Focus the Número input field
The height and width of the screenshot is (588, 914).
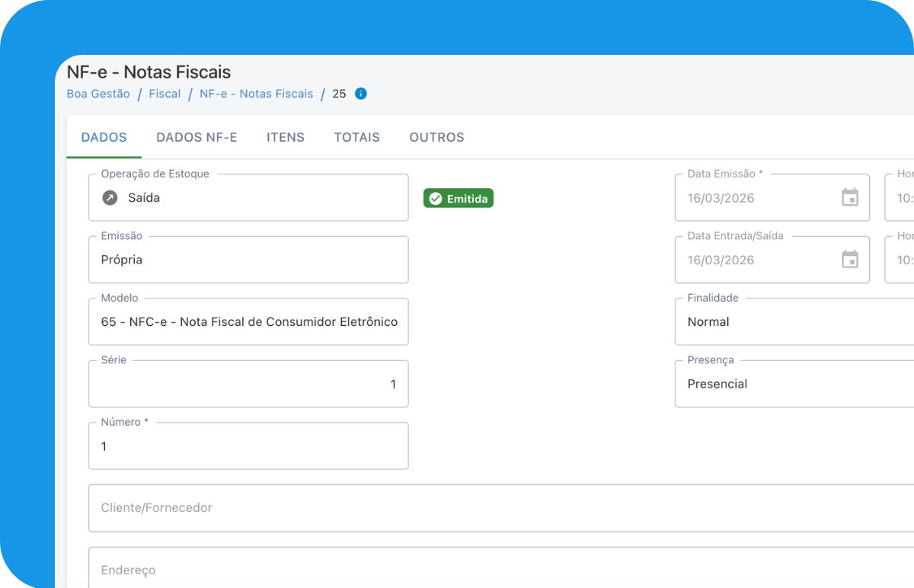248,446
